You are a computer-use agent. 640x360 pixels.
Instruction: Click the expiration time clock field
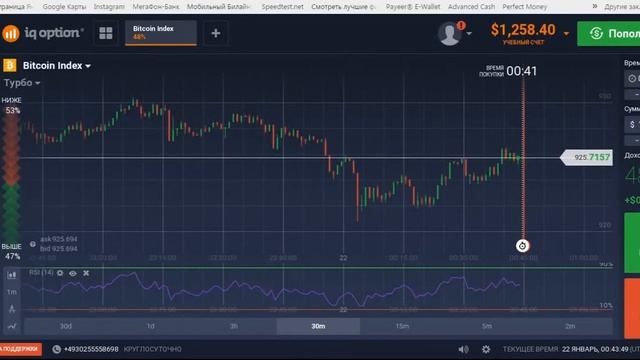coord(632,78)
